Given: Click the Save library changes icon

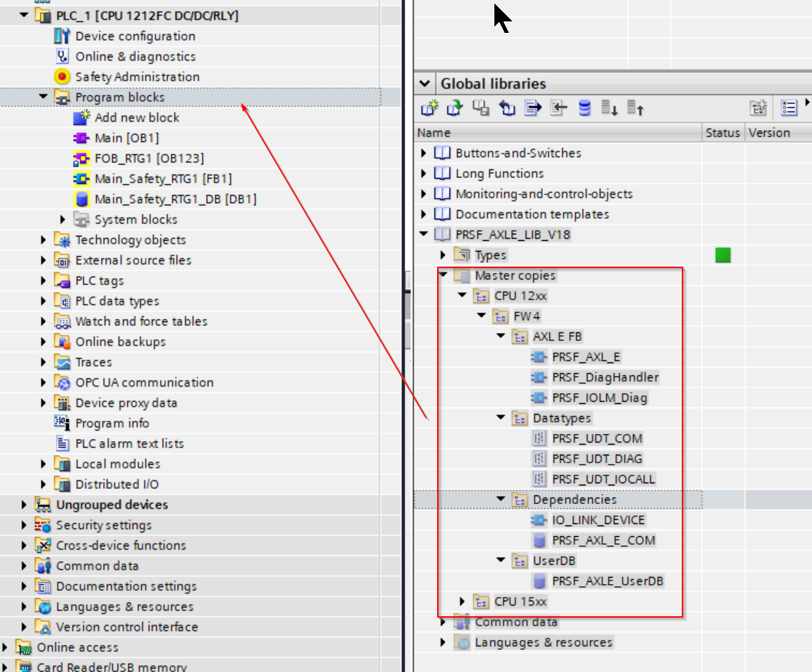Looking at the screenshot, I should click(x=481, y=108).
